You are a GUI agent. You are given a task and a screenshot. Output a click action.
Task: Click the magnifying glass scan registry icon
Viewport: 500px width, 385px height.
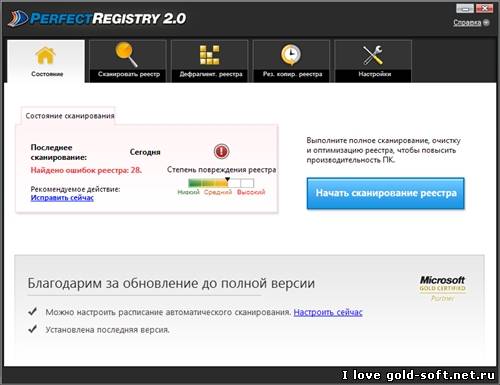tap(127, 54)
